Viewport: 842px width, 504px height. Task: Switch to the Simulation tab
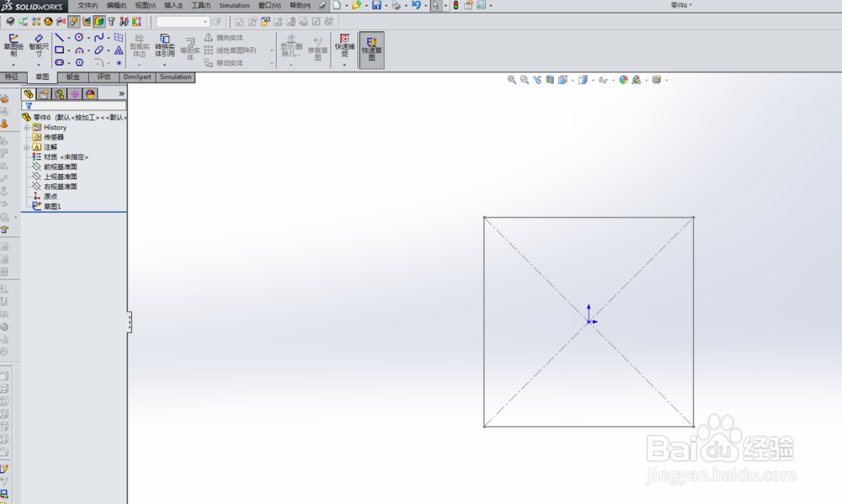coord(174,77)
